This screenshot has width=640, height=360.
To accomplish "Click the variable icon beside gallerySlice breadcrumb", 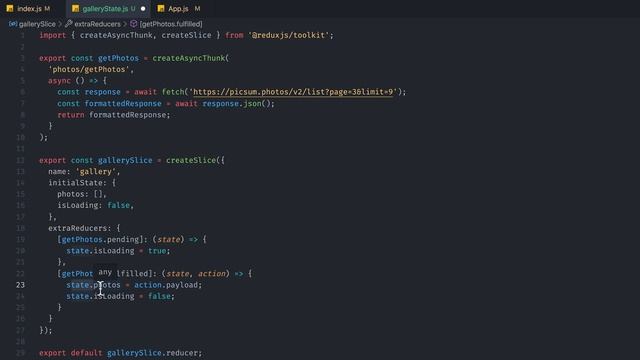I will tap(13, 24).
